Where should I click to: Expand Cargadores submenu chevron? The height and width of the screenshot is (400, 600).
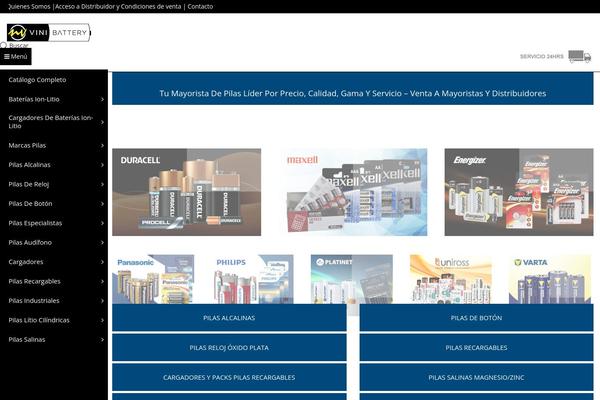(102, 262)
